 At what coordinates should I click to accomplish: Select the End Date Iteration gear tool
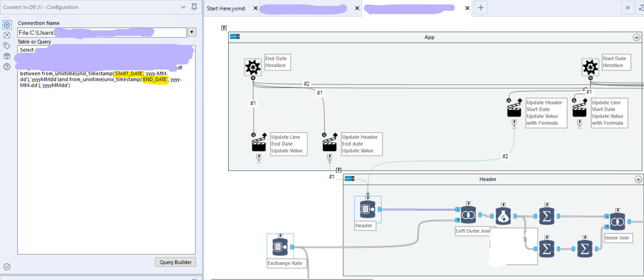click(253, 67)
